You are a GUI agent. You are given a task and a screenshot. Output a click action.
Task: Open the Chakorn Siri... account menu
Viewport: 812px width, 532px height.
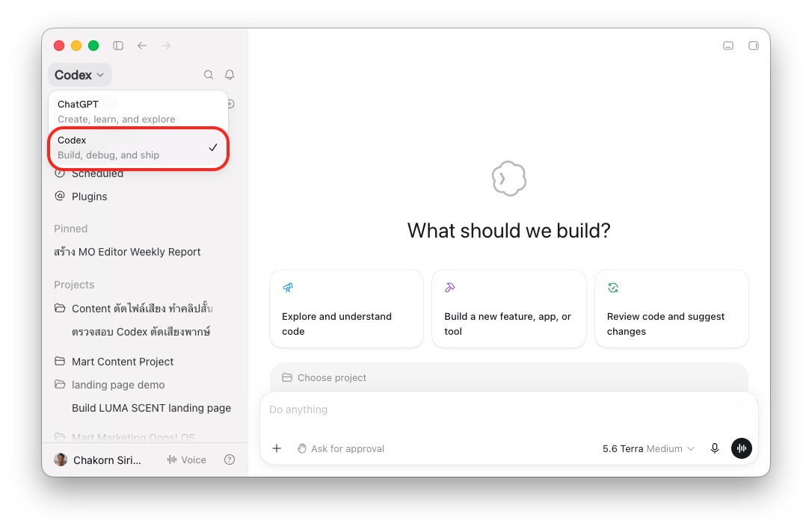(98, 460)
